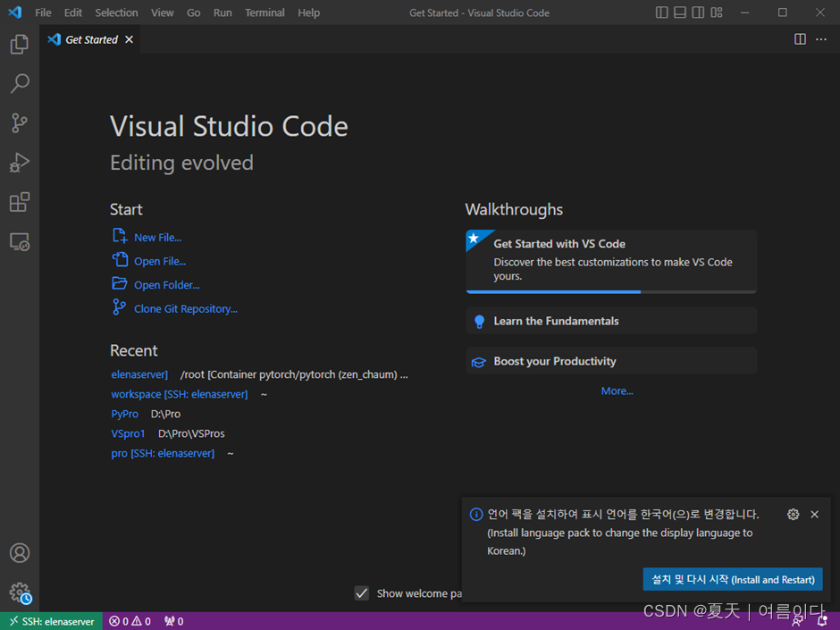Open Get Started with VS Code walkthrough
Viewport: 840px width, 630px height.
(610, 262)
